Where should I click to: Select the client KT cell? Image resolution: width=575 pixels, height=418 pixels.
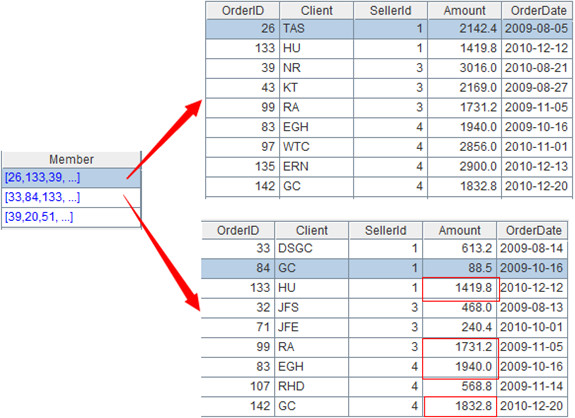tap(316, 88)
